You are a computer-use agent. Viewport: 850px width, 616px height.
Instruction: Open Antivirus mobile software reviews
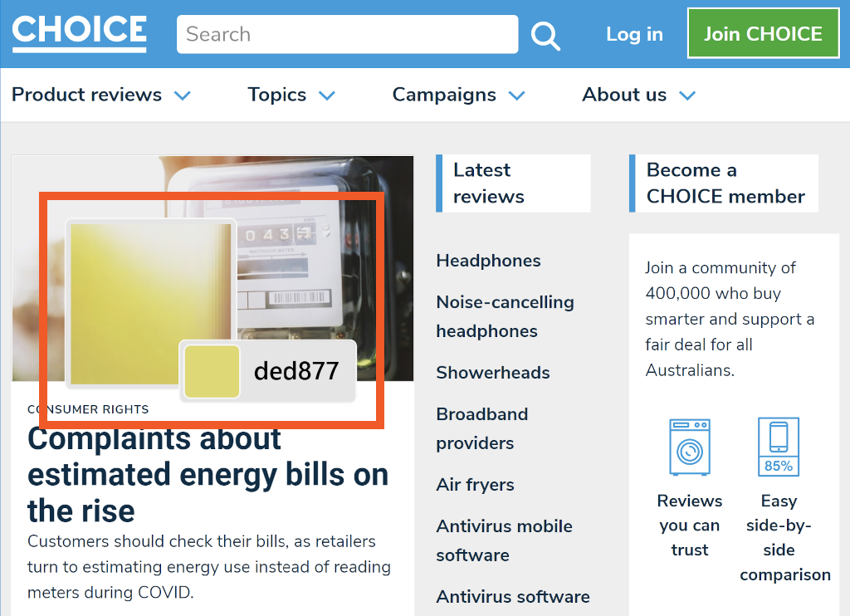[x=504, y=540]
